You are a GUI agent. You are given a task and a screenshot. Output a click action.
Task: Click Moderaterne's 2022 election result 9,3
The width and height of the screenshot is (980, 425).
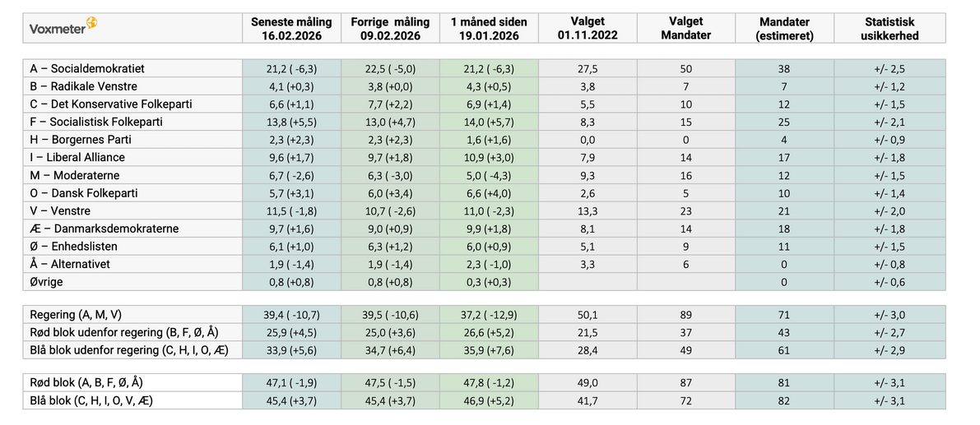click(x=588, y=175)
